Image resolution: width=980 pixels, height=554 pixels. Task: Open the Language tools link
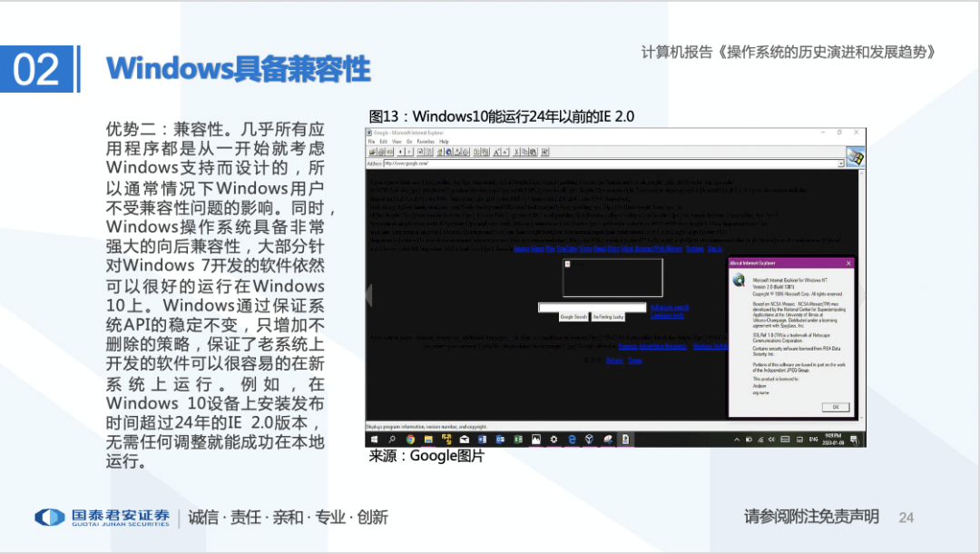coord(667,315)
